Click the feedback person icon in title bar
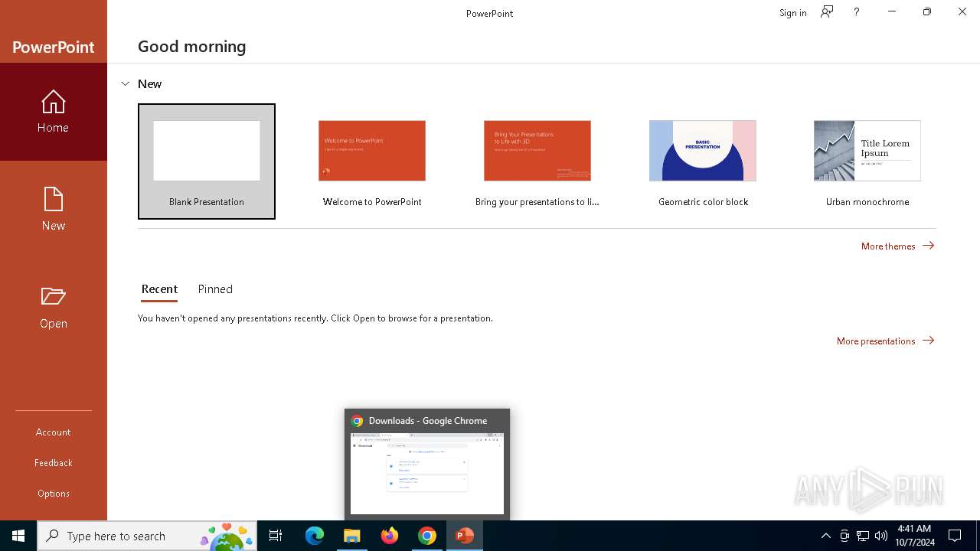Screen dimensions: 980x551 point(827,11)
